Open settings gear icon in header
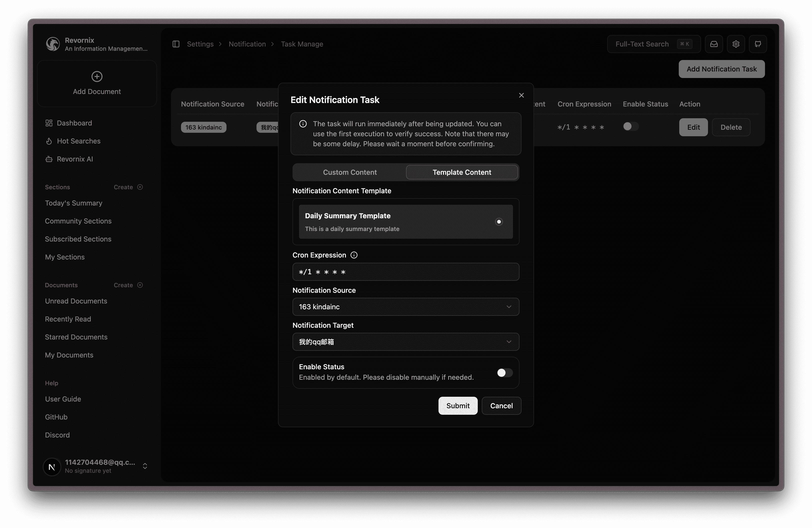 tap(736, 44)
